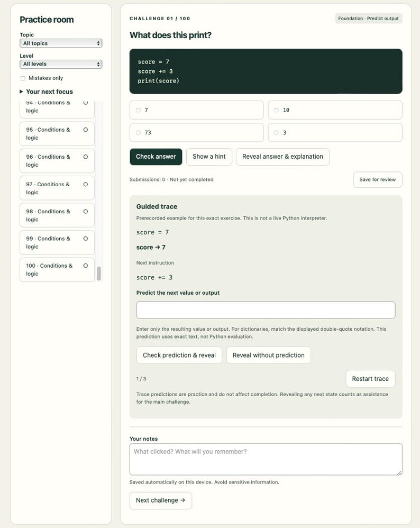Click the status circle on challenge 95
This screenshot has width=420, height=528.
pos(86,130)
